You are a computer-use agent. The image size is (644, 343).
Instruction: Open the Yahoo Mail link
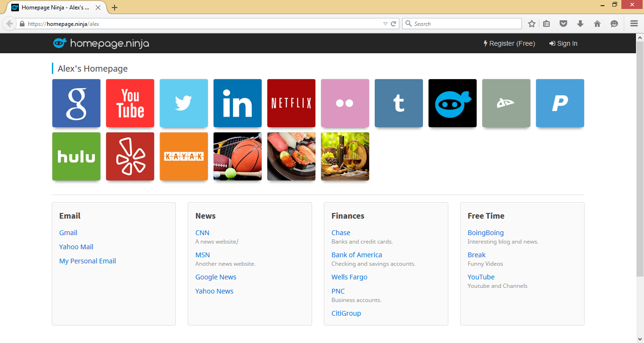(76, 247)
